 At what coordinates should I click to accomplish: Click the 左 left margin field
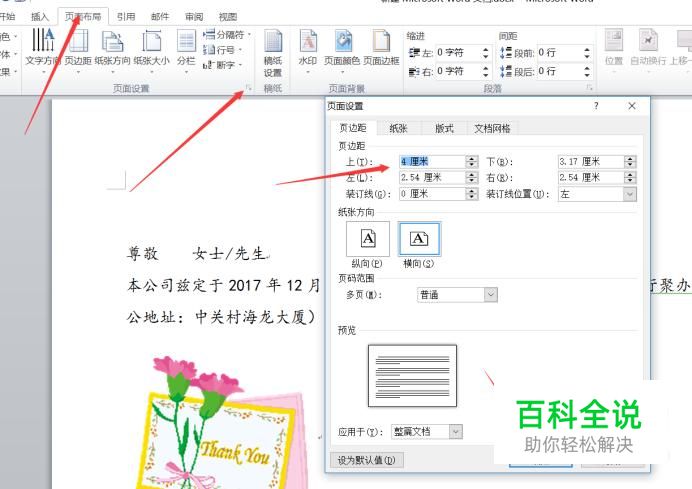(x=432, y=177)
